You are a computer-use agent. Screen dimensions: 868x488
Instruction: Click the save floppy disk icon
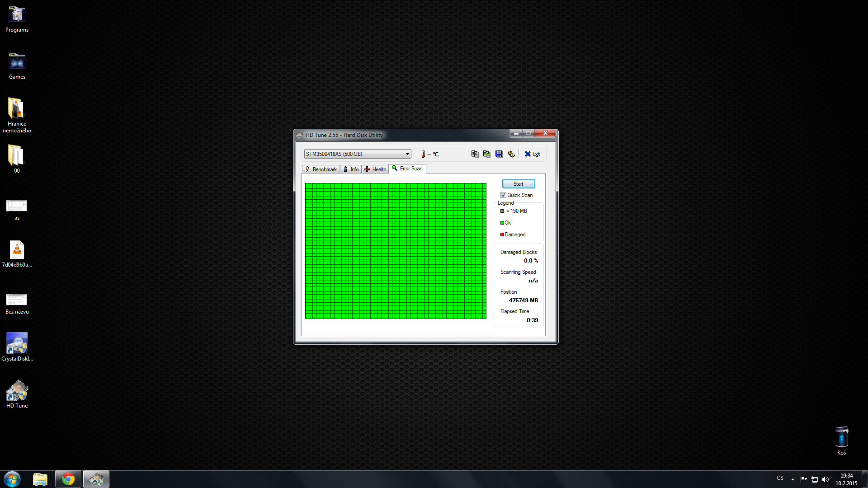tap(499, 154)
